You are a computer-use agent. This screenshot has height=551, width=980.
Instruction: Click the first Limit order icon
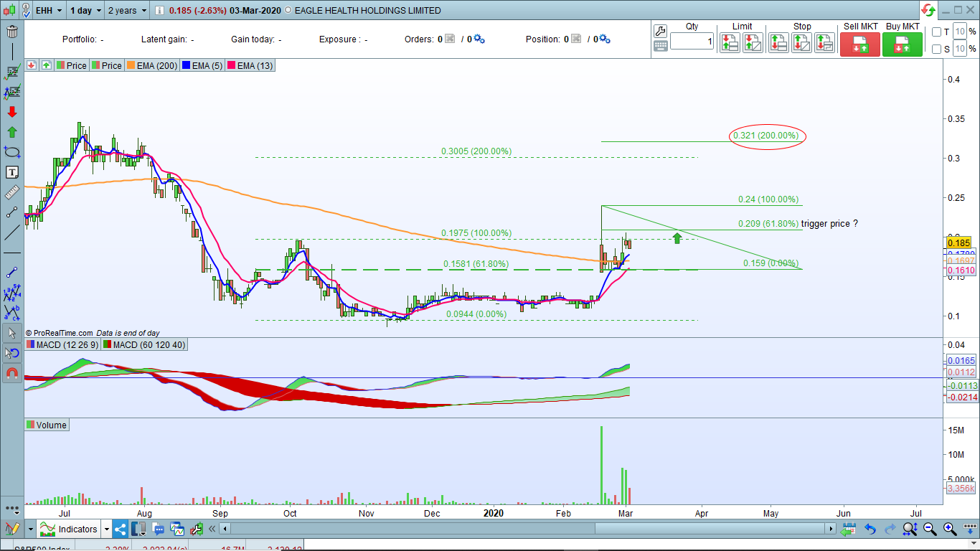730,42
